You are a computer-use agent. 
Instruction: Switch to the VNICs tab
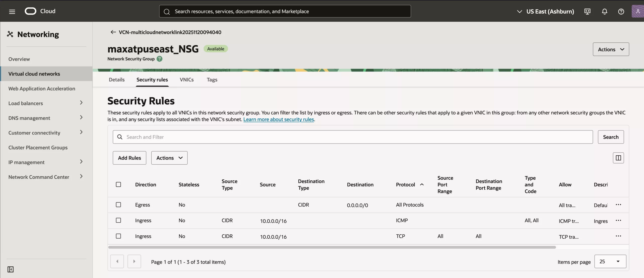click(x=186, y=80)
